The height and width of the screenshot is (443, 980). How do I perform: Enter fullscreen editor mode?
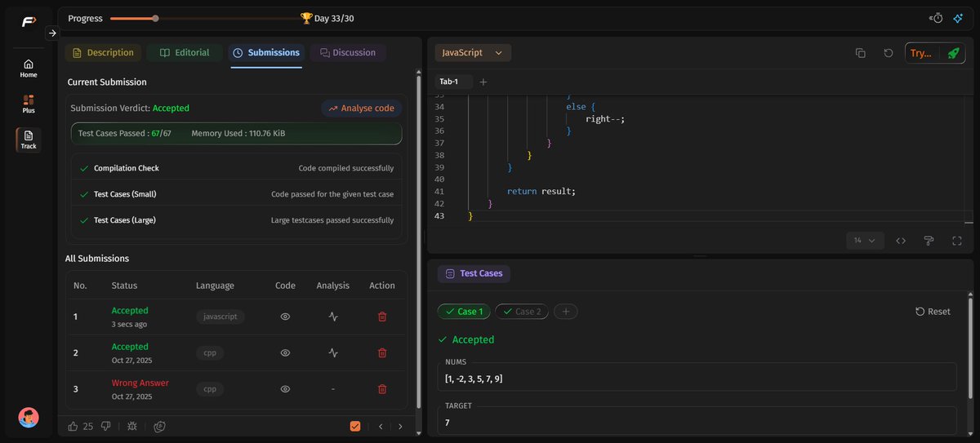pos(957,241)
